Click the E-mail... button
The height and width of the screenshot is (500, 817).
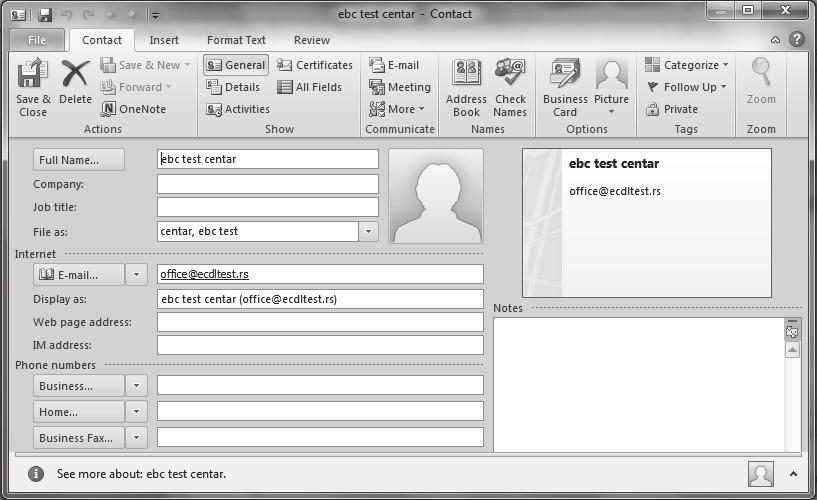point(79,274)
